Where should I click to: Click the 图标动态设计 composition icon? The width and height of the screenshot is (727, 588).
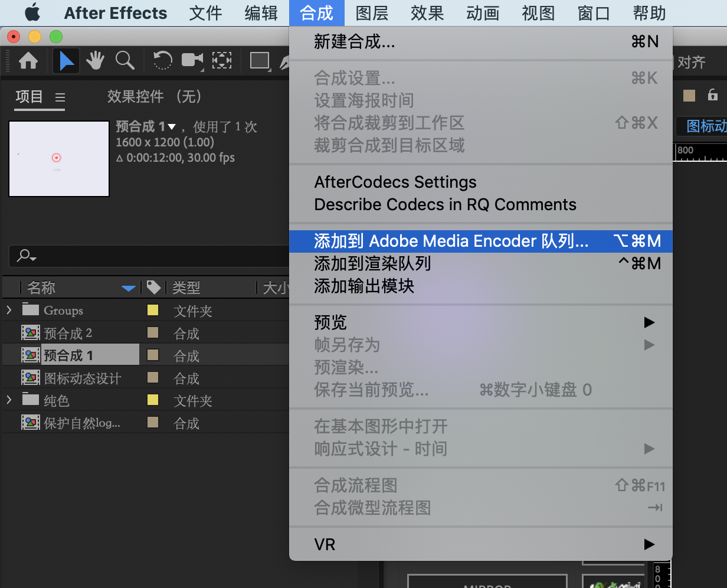pyautogui.click(x=31, y=378)
